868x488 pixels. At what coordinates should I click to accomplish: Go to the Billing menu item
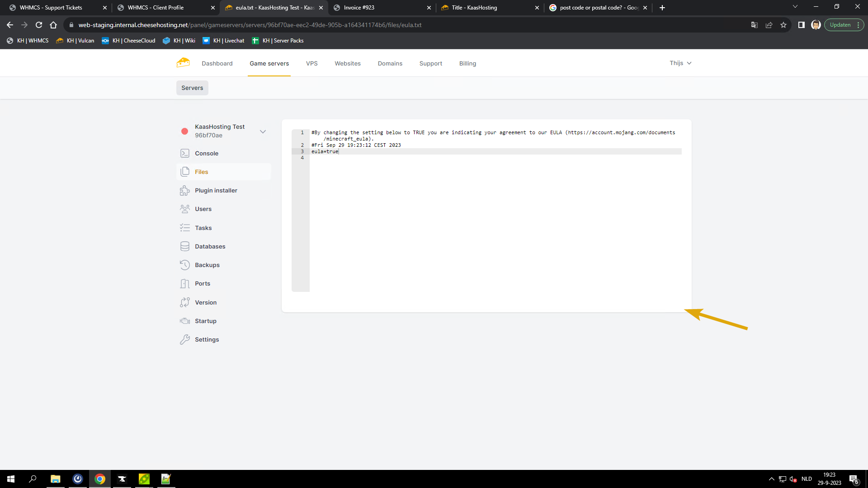pyautogui.click(x=467, y=63)
